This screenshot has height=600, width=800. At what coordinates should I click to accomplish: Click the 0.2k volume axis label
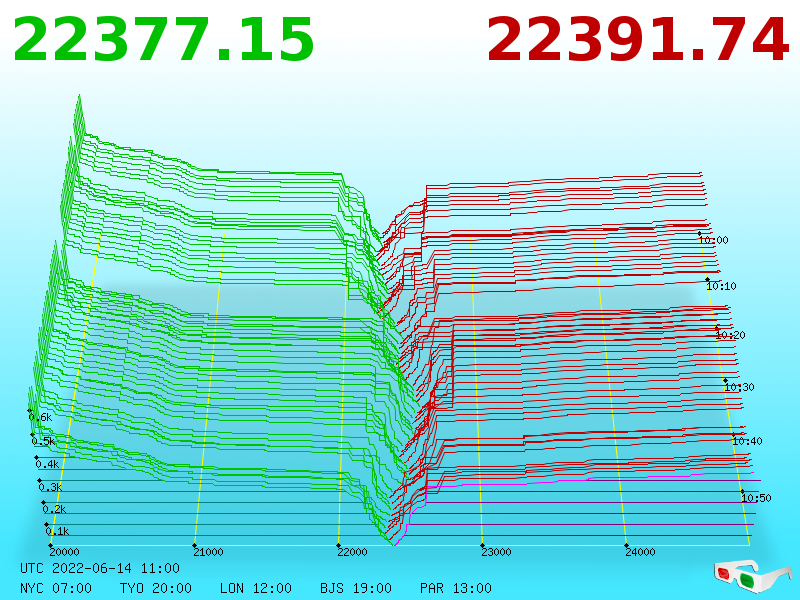pos(54,509)
